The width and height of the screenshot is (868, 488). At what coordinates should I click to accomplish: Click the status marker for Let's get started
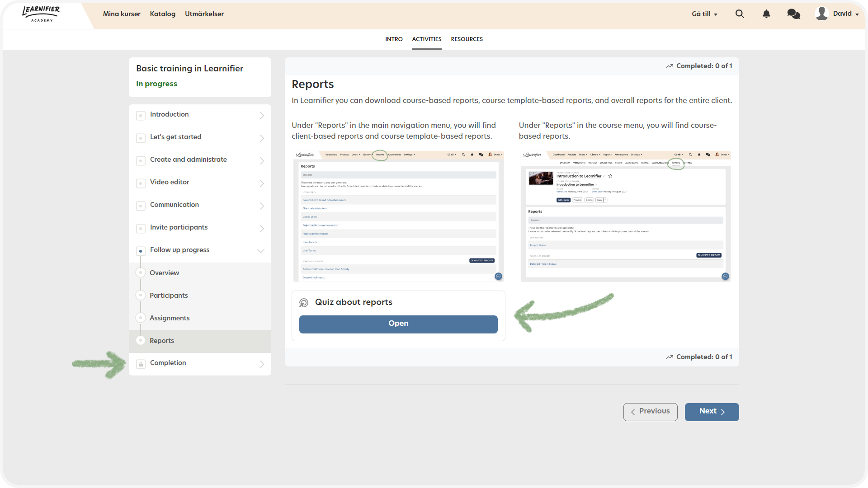click(141, 138)
